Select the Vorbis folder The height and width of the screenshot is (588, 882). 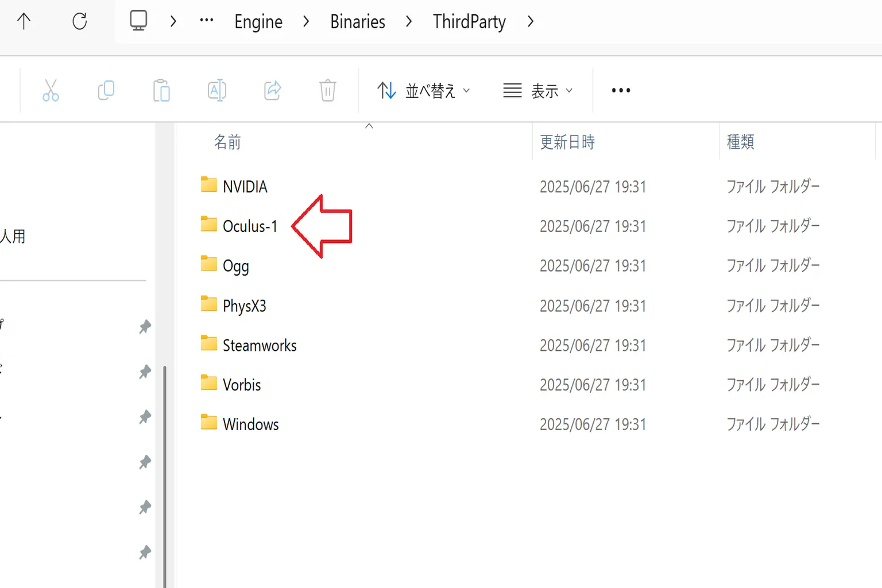(242, 385)
